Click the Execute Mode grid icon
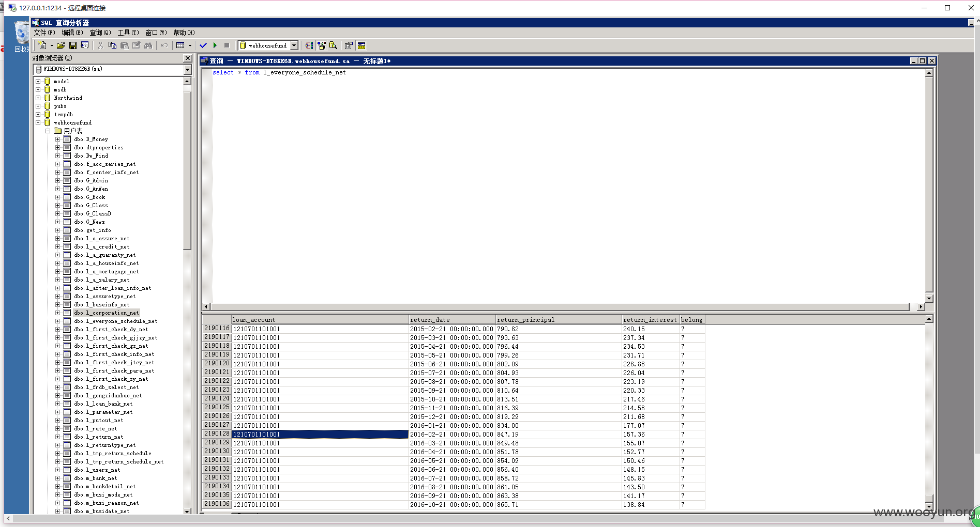980x527 pixels. tap(180, 45)
